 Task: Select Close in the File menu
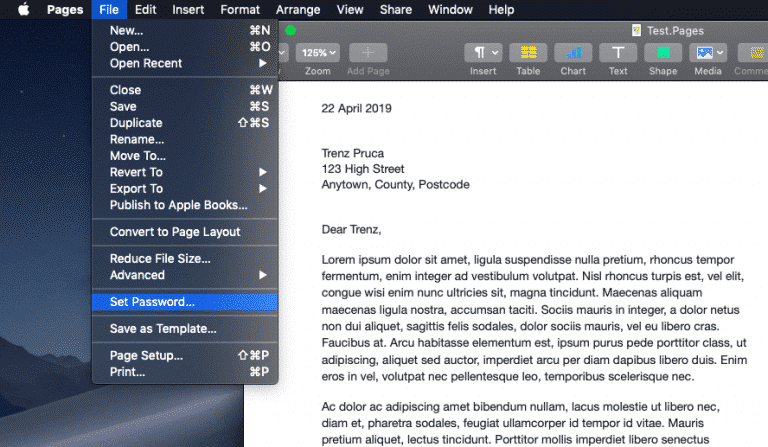[x=185, y=90]
